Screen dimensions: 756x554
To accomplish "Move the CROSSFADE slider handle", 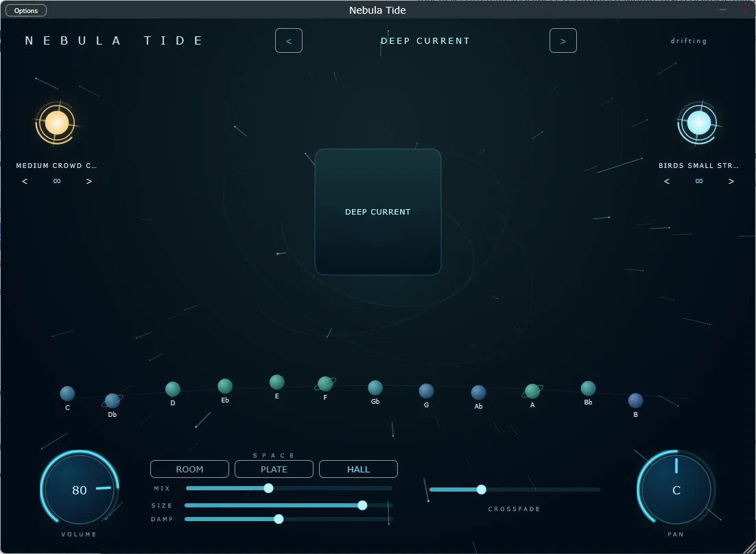I will (x=481, y=490).
